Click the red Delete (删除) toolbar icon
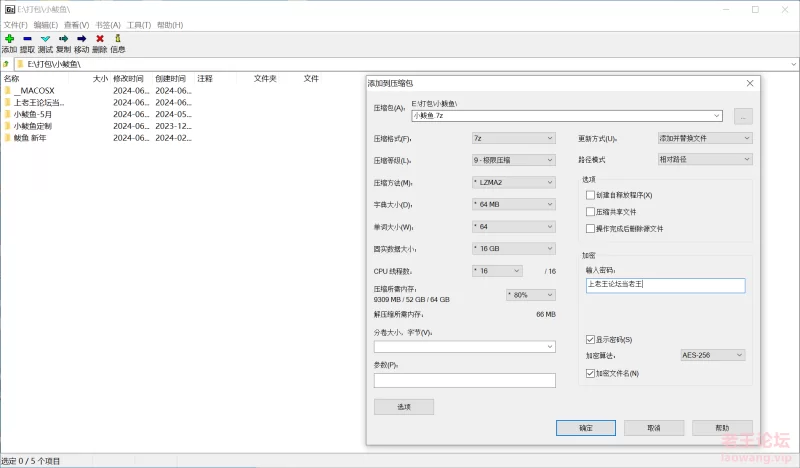Viewport: 800px width, 468px height. point(99,39)
